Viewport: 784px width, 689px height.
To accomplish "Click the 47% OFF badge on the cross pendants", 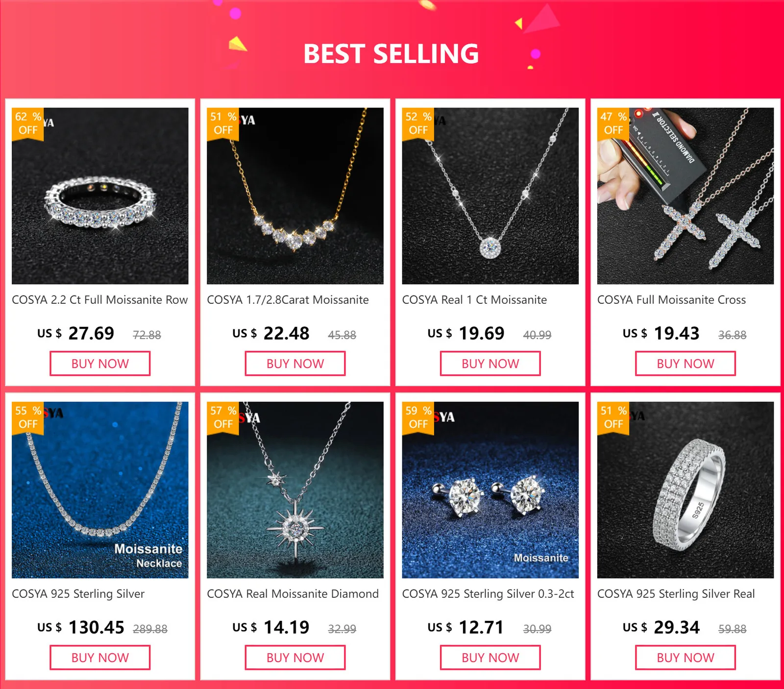I will 613,124.
